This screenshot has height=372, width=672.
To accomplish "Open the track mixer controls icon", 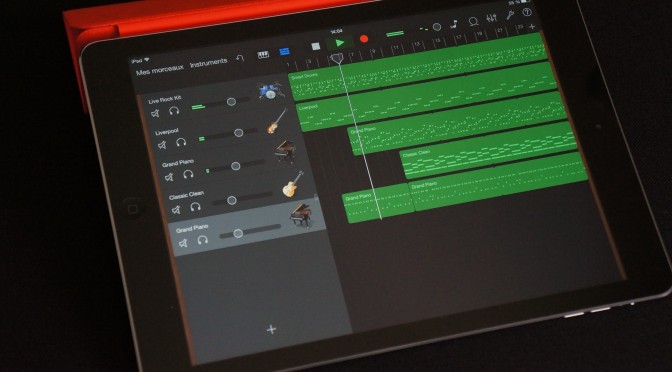I will point(492,18).
